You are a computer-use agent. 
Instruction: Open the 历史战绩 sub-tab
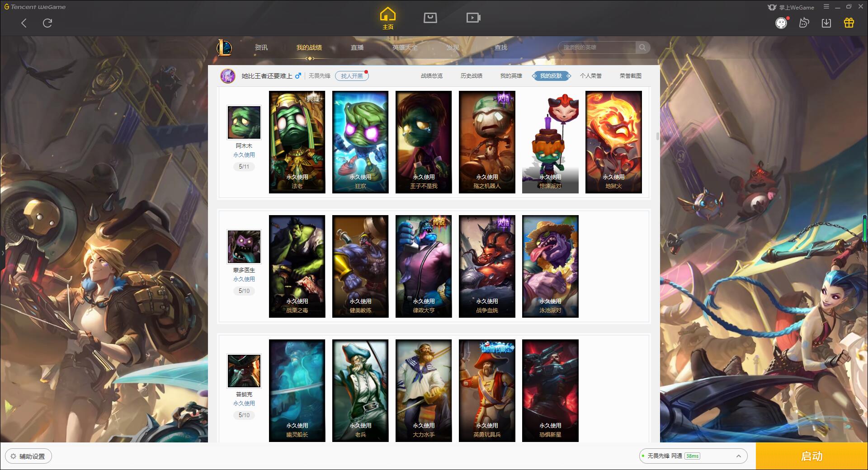pos(472,76)
